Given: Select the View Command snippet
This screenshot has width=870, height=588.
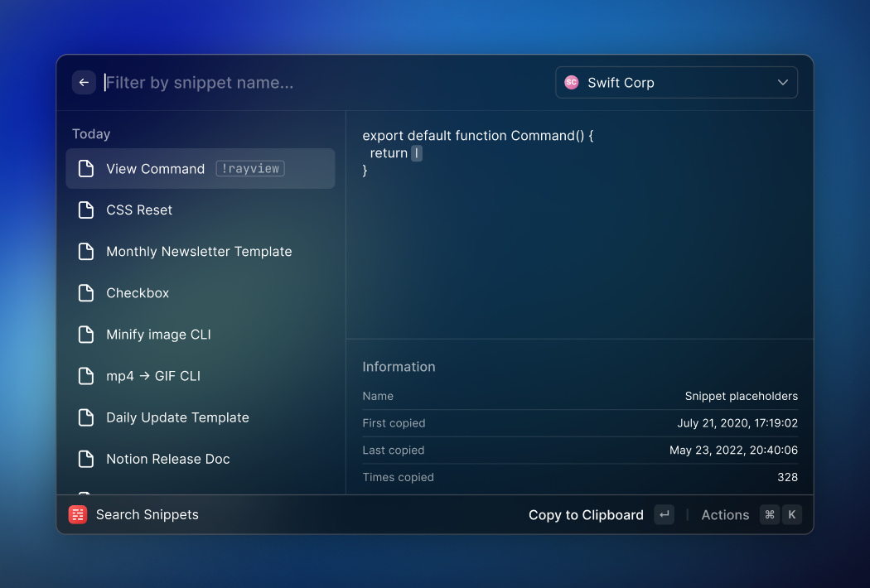Looking at the screenshot, I should tap(155, 169).
